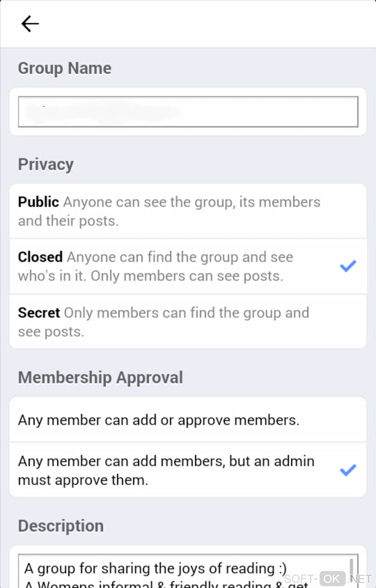This screenshot has width=376, height=588.
Task: Focus the Group Name text field
Action: (x=188, y=112)
